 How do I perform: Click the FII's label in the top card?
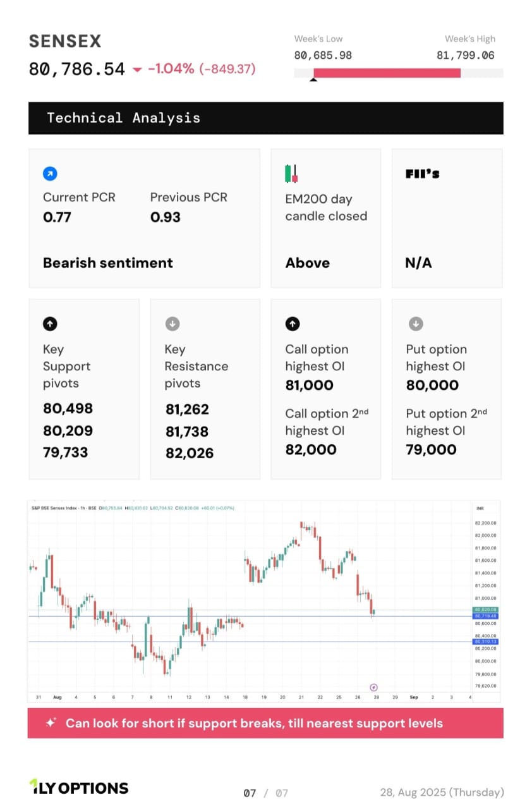pos(422,174)
